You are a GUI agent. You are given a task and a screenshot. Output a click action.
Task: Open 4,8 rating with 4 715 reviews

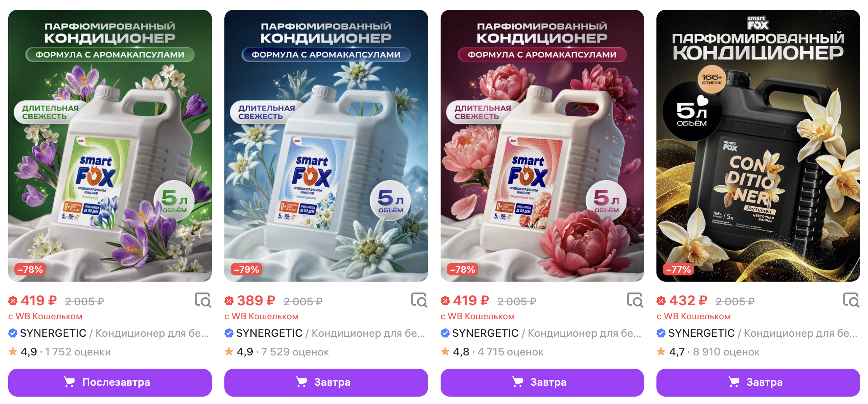(492, 352)
